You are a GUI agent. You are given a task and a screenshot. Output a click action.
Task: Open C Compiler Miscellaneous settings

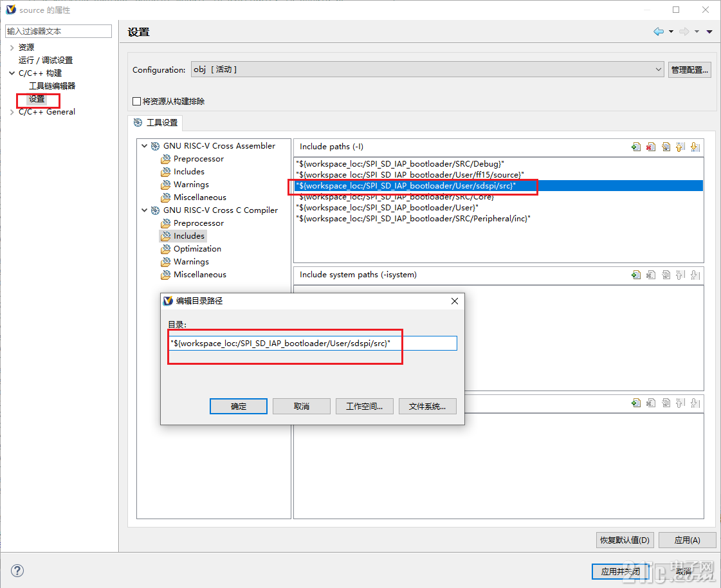click(199, 275)
